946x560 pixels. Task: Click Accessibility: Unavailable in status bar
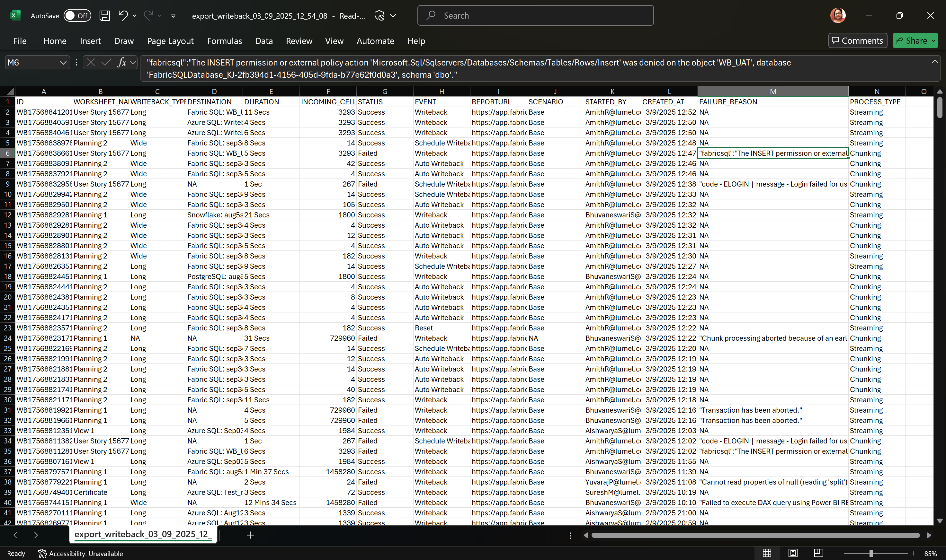coord(80,553)
